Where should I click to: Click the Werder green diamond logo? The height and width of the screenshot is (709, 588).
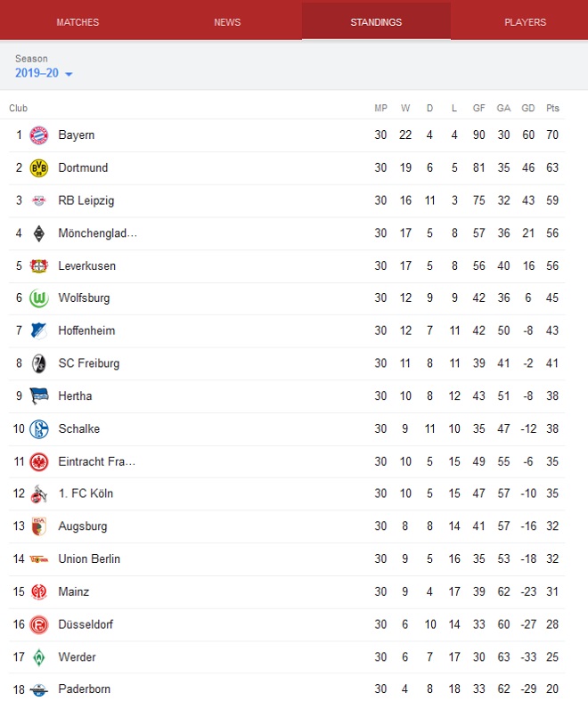38,657
